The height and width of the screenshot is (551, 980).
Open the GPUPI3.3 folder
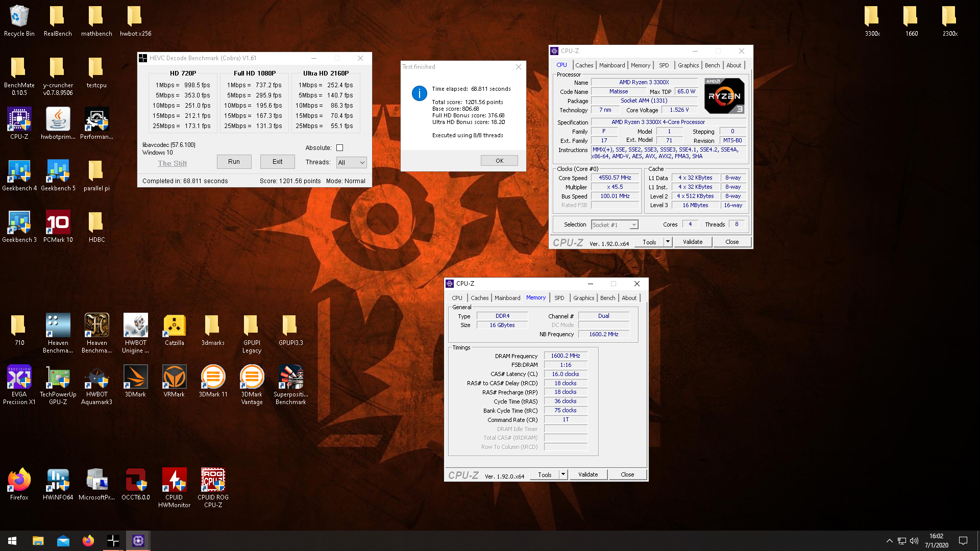pyautogui.click(x=290, y=330)
